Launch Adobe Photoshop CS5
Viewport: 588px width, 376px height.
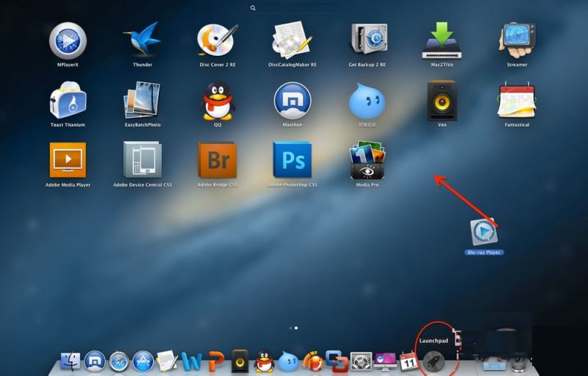pyautogui.click(x=293, y=159)
